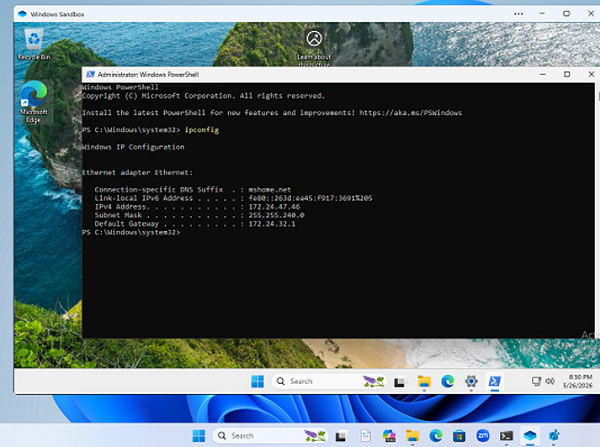The image size is (600, 447).
Task: Maximize the Windows Sandbox window
Action: pyautogui.click(x=566, y=14)
